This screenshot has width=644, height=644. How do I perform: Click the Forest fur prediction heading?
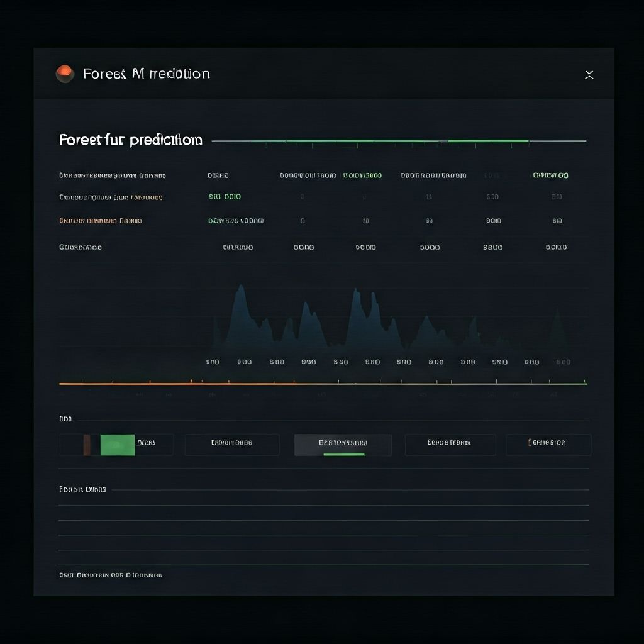point(131,140)
